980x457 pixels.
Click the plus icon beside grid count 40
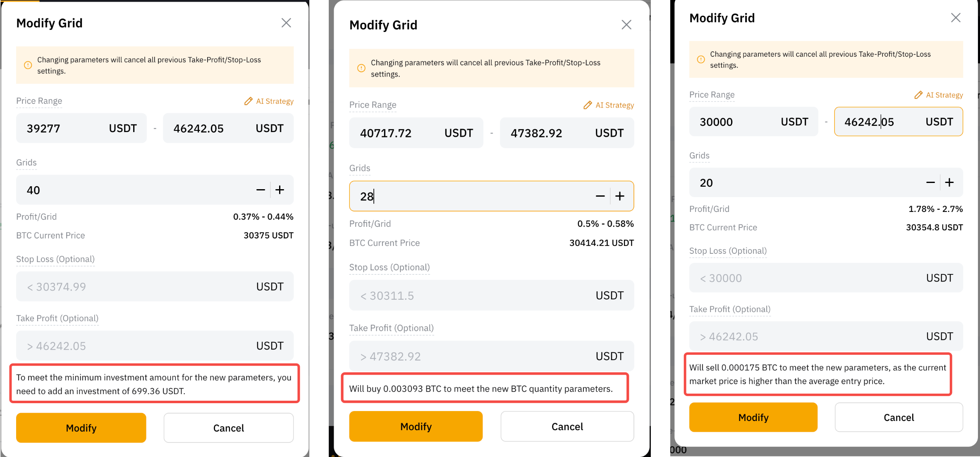[x=280, y=190]
